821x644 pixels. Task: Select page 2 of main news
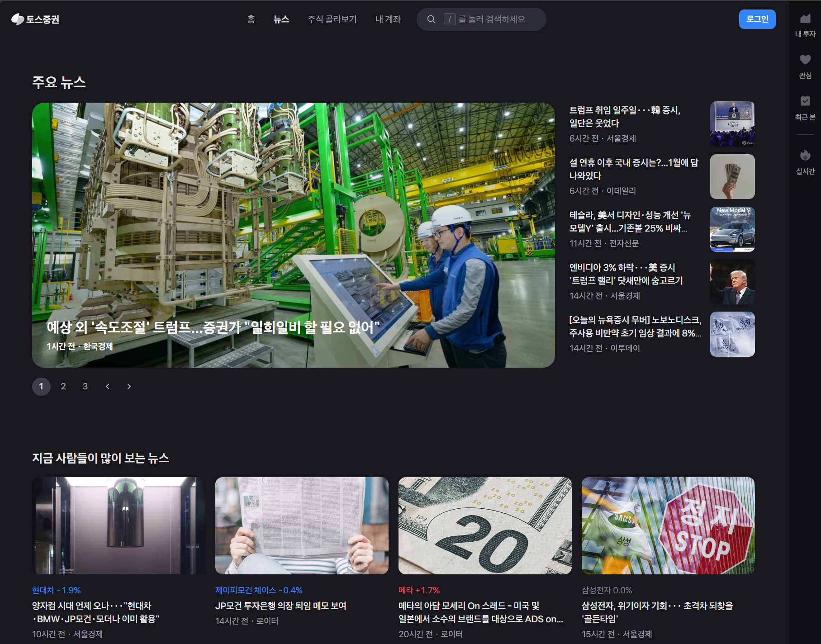(63, 386)
